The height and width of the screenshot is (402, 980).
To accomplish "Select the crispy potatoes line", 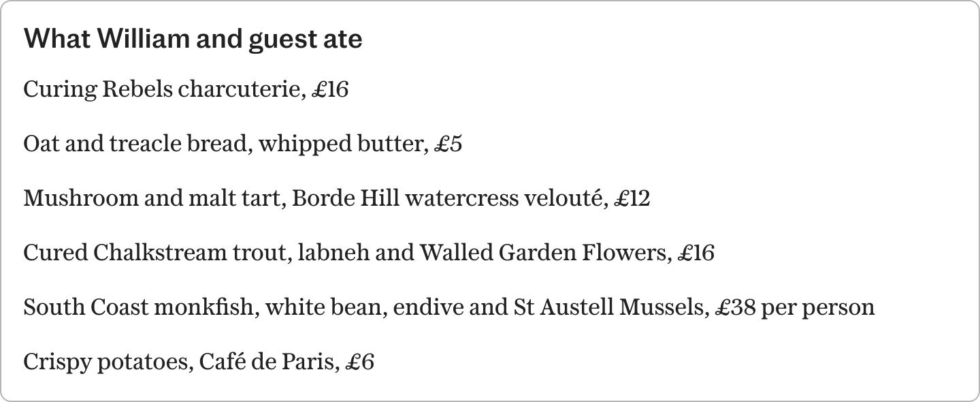I will (x=199, y=362).
